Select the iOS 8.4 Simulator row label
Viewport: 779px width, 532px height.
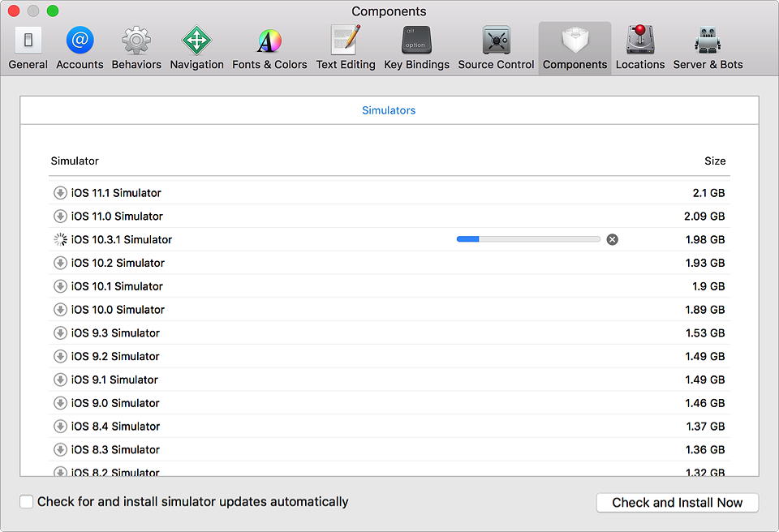115,427
